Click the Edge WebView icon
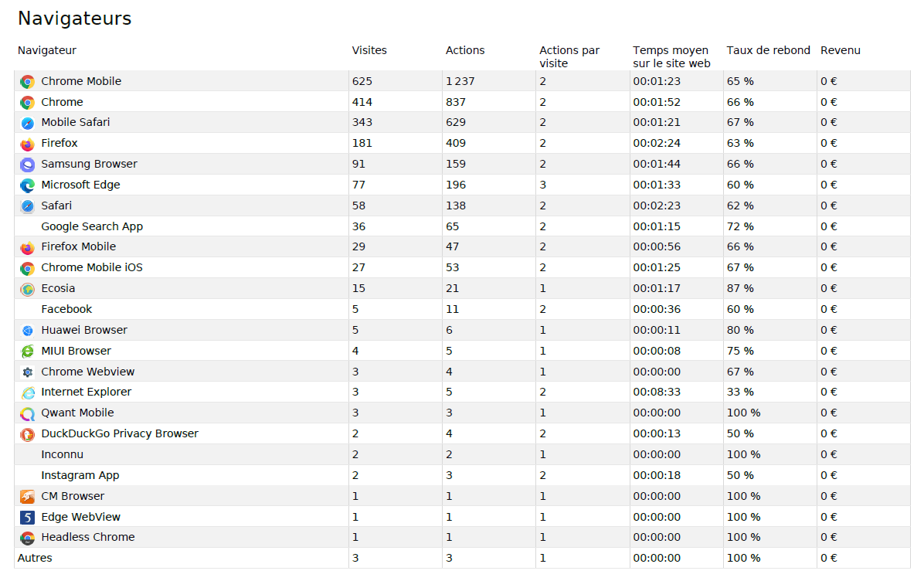The image size is (924, 581). pos(27,518)
